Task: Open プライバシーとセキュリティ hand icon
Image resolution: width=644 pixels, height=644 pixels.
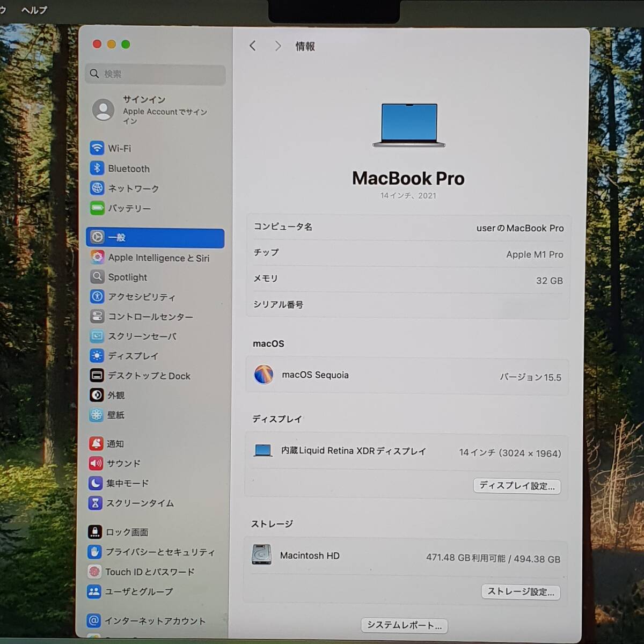Action: pyautogui.click(x=94, y=552)
